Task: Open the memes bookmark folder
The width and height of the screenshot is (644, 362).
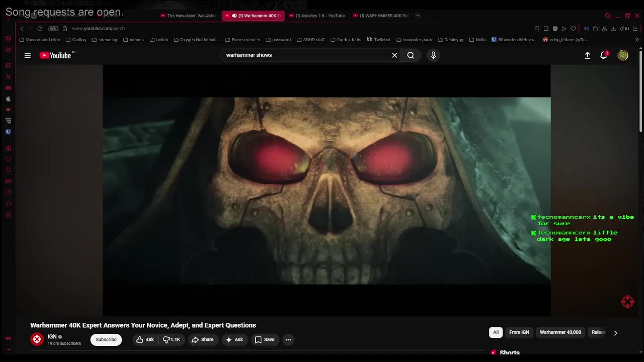Action: pyautogui.click(x=133, y=40)
